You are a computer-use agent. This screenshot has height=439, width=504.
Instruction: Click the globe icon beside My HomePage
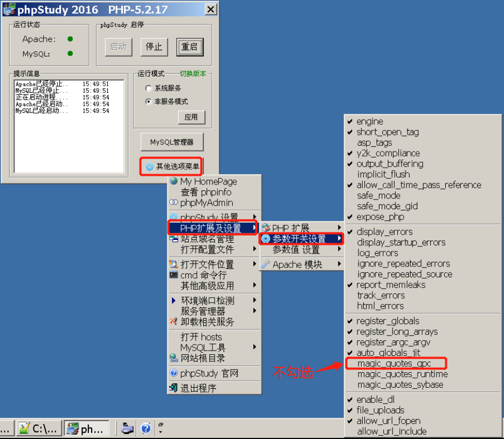[174, 181]
